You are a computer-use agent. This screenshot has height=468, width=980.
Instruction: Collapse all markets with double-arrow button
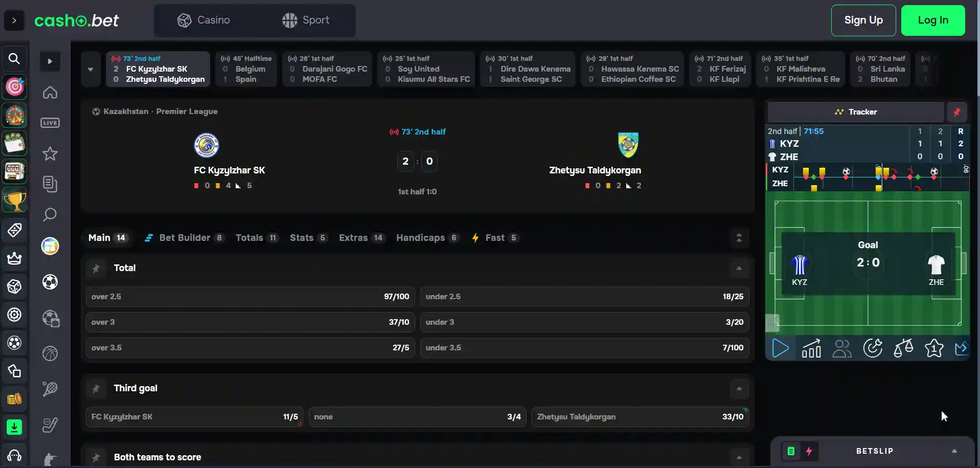[x=739, y=238]
